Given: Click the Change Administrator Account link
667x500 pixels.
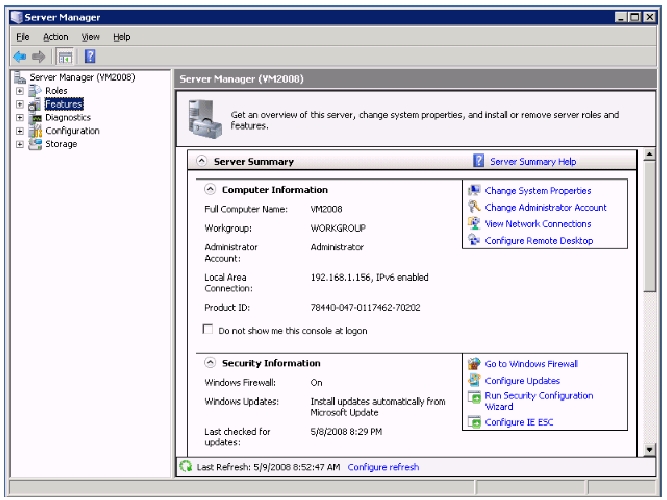Looking at the screenshot, I should [545, 207].
